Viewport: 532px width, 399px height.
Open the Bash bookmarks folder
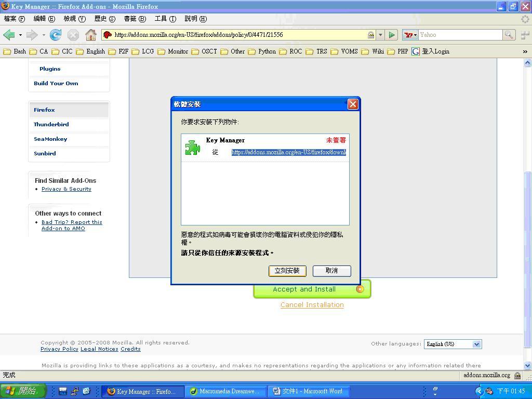14,51
